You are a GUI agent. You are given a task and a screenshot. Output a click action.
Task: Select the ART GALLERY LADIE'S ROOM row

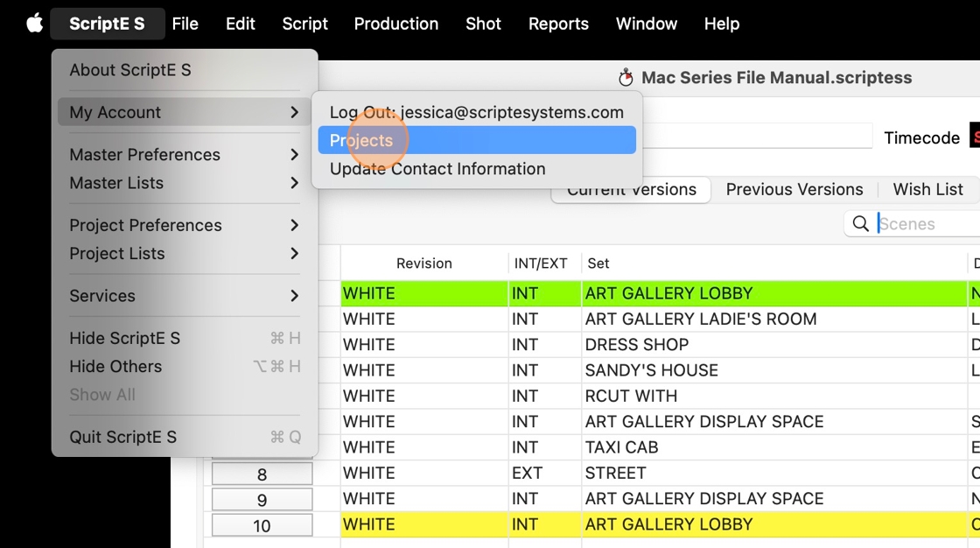coord(661,319)
